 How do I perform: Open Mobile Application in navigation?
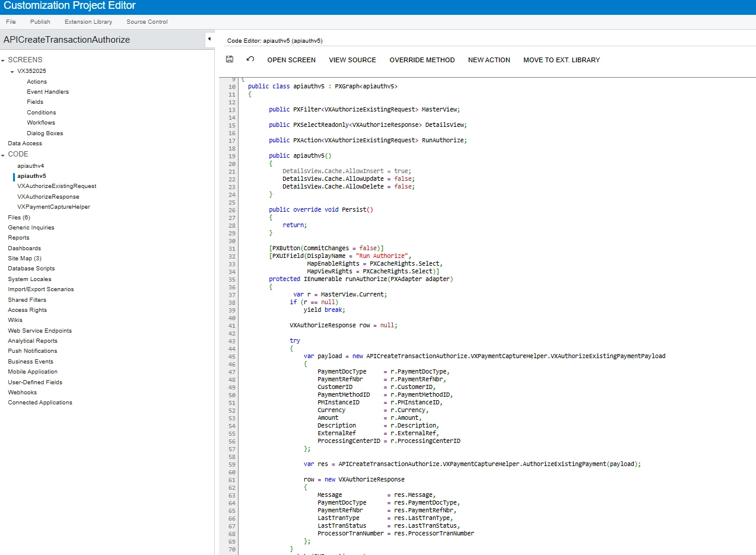click(33, 372)
